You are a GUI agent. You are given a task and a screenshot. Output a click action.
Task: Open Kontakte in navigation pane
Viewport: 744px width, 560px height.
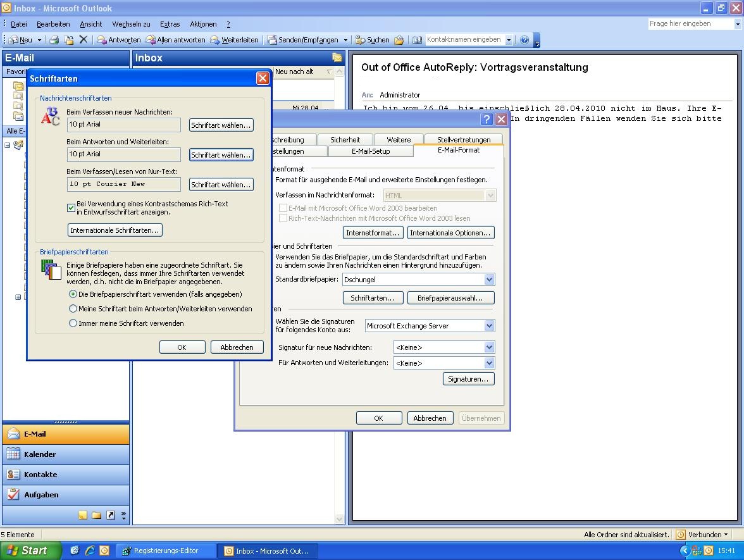pyautogui.click(x=66, y=475)
